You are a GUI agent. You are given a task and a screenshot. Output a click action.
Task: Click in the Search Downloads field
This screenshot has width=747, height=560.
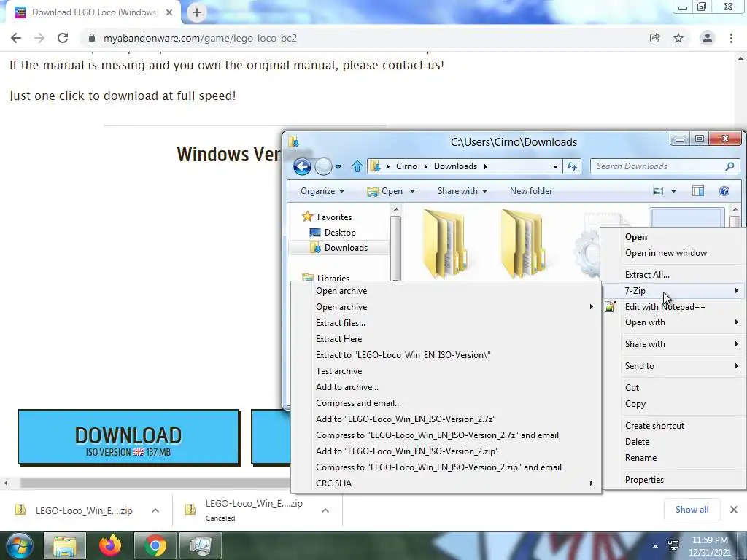[659, 166]
